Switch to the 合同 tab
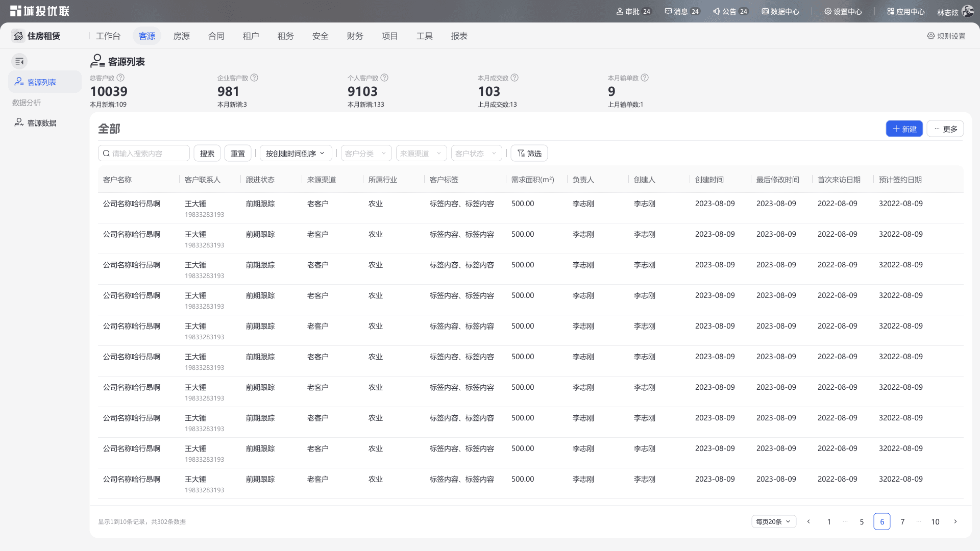The height and width of the screenshot is (551, 980). coord(216,36)
